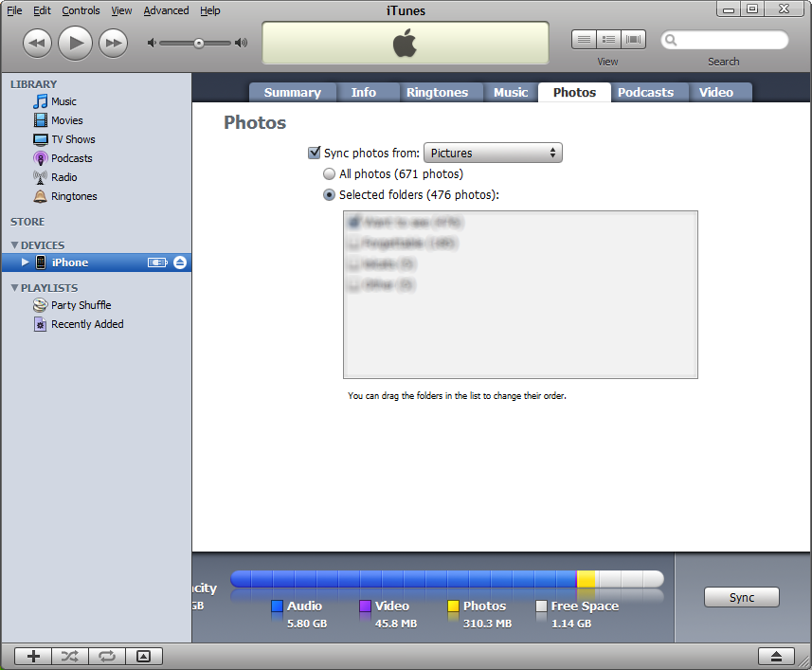812x670 pixels.
Task: Click the rewind previous track button
Action: tap(37, 43)
